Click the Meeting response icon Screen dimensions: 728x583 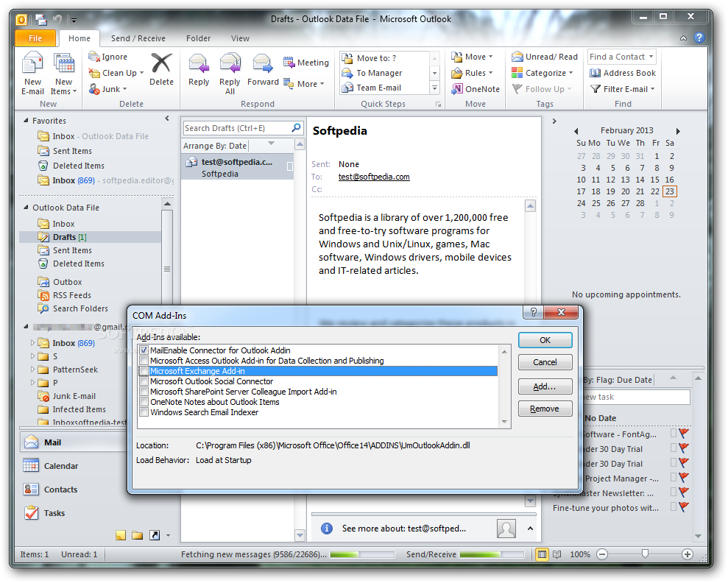coord(289,62)
